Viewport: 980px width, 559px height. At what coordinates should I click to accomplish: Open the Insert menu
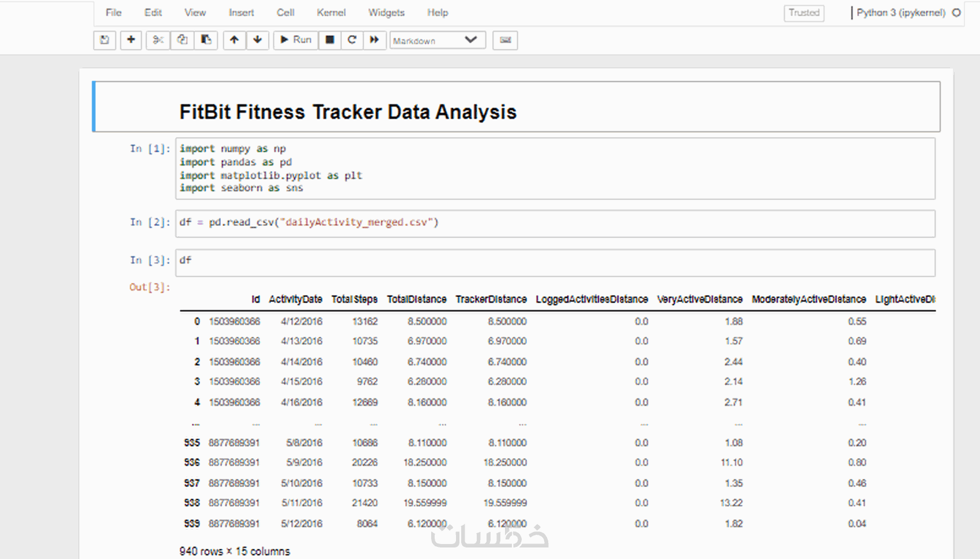(241, 13)
